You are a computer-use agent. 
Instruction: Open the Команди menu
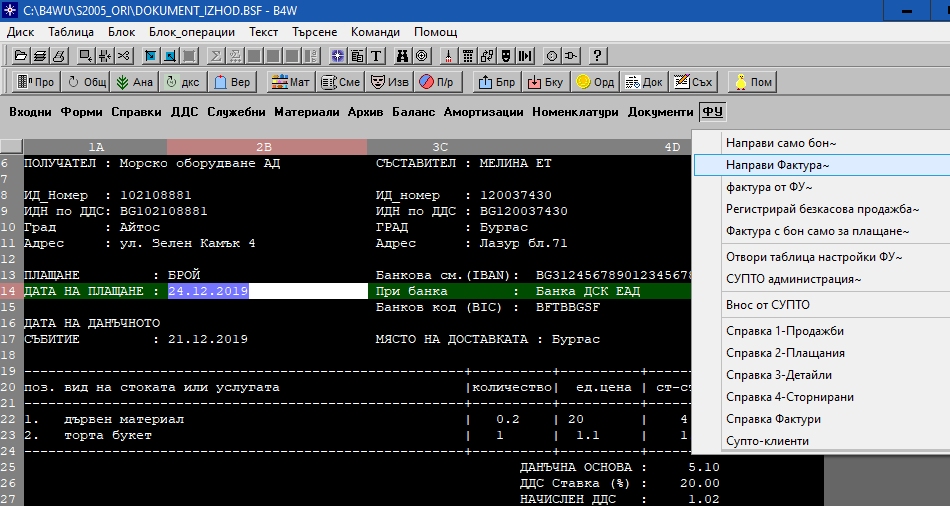click(375, 32)
